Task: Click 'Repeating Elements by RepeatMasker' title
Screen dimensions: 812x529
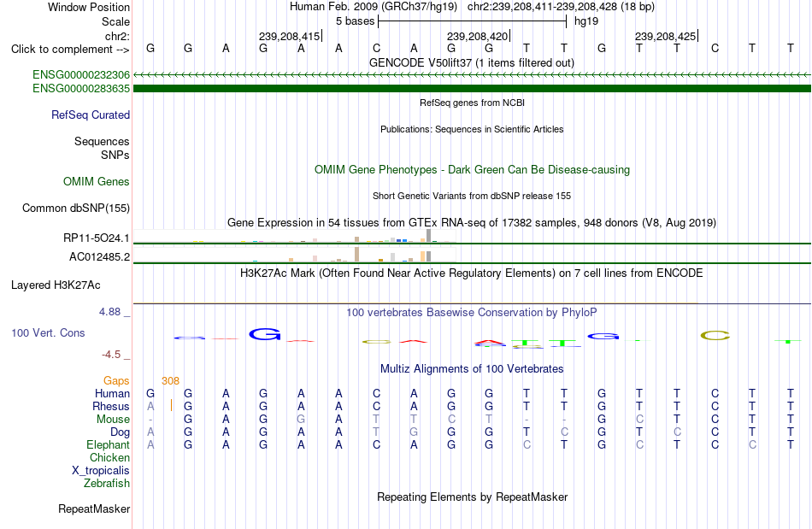Action: click(472, 497)
